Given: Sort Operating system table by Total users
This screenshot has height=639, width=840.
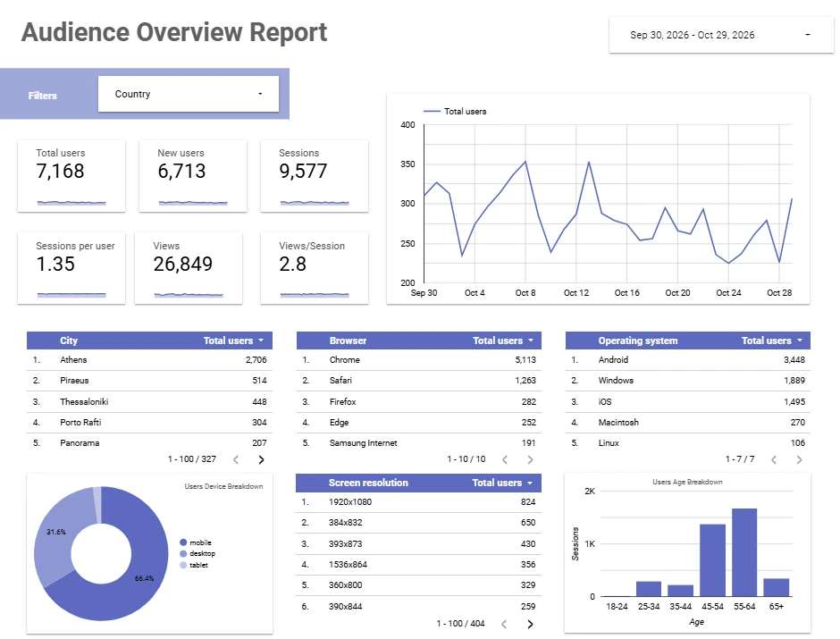Looking at the screenshot, I should tap(771, 341).
